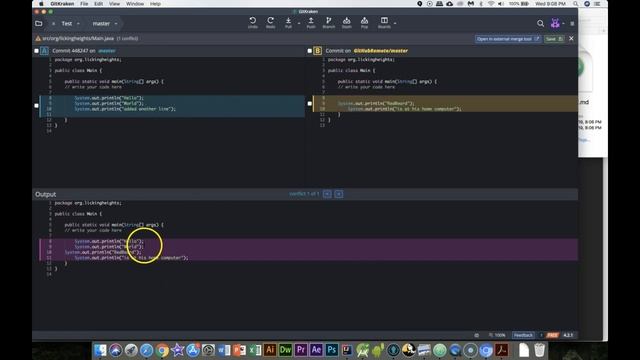Go to the previous conflict arrow
The image size is (640, 360).
[327, 194]
